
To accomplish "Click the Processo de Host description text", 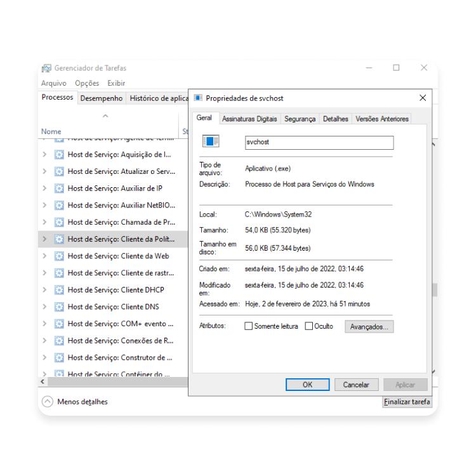I will tap(309, 184).
